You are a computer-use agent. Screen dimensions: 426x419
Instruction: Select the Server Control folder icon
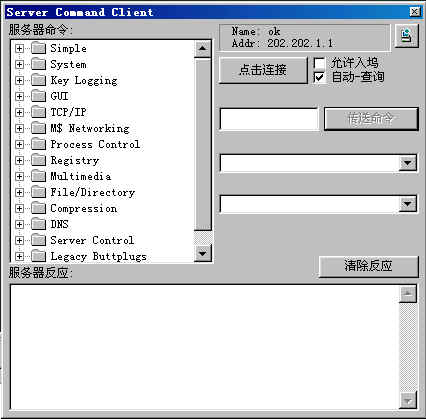pyautogui.click(x=38, y=240)
